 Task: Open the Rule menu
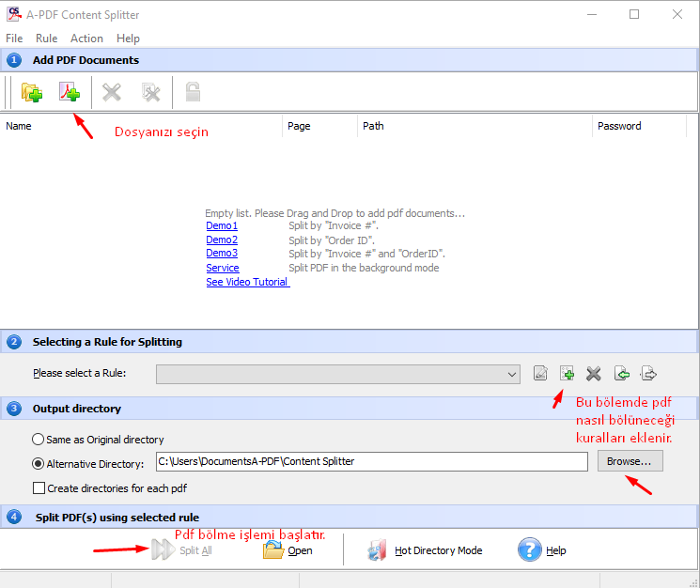pyautogui.click(x=46, y=39)
